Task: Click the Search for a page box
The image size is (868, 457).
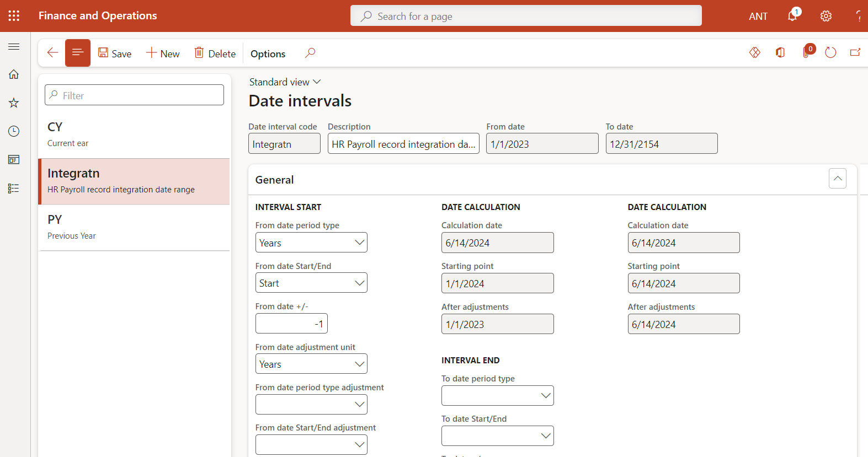Action: coord(526,16)
